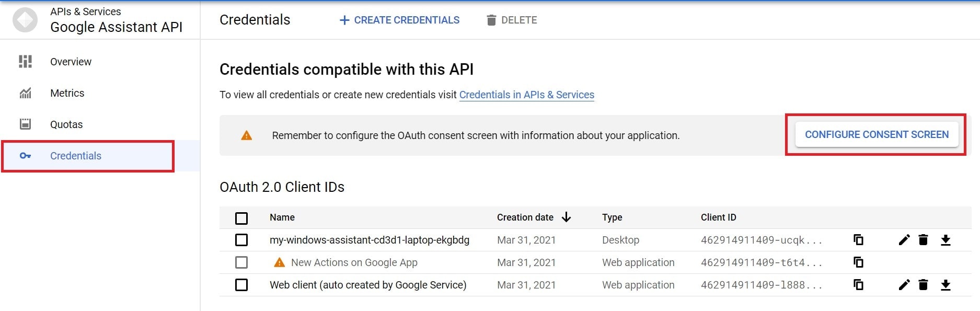Sort by Creation date column header
This screenshot has height=311, width=980.
click(x=525, y=217)
